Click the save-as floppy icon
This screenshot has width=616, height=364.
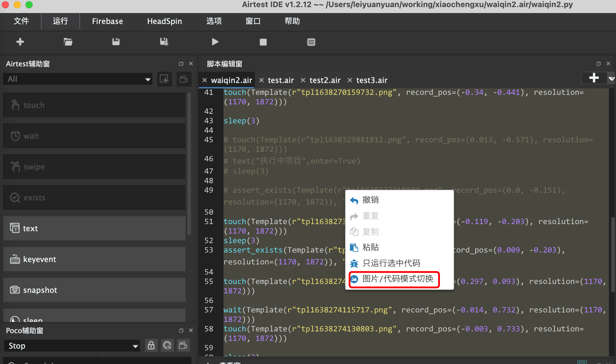pos(164,42)
